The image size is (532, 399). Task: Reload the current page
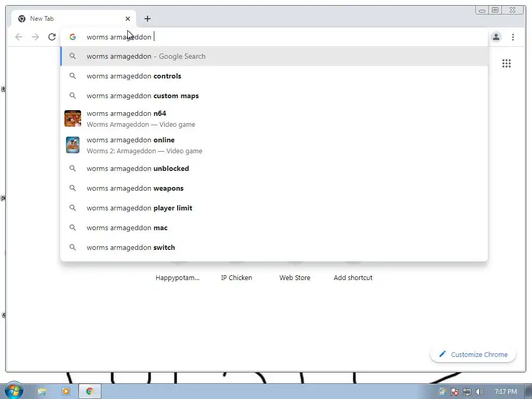tap(52, 37)
